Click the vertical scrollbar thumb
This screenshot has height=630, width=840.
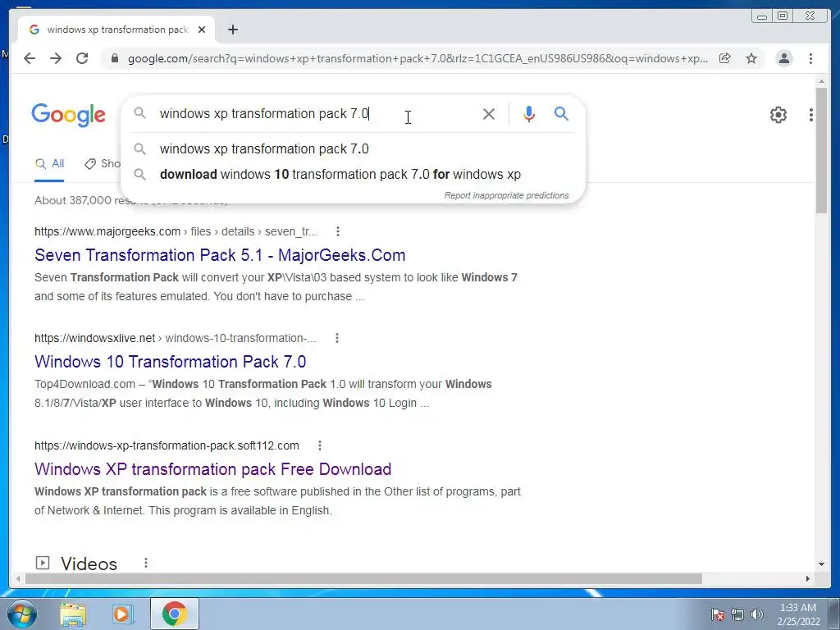[x=821, y=150]
